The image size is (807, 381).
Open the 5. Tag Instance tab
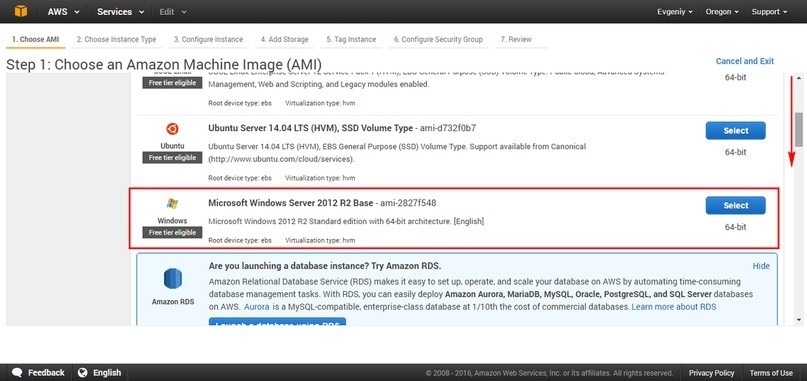click(351, 40)
